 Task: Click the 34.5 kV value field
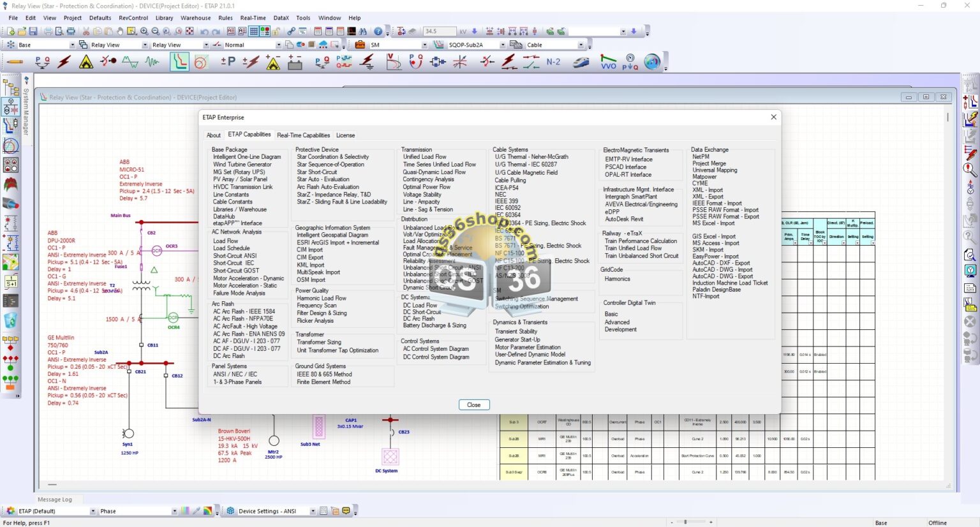tap(439, 31)
